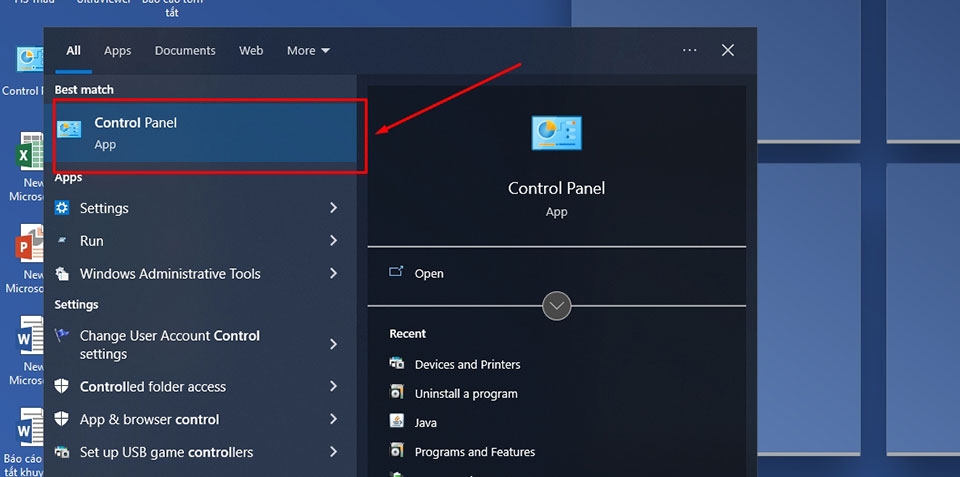960x477 pixels.
Task: Click Set up USB game controllers text
Action: tap(167, 453)
